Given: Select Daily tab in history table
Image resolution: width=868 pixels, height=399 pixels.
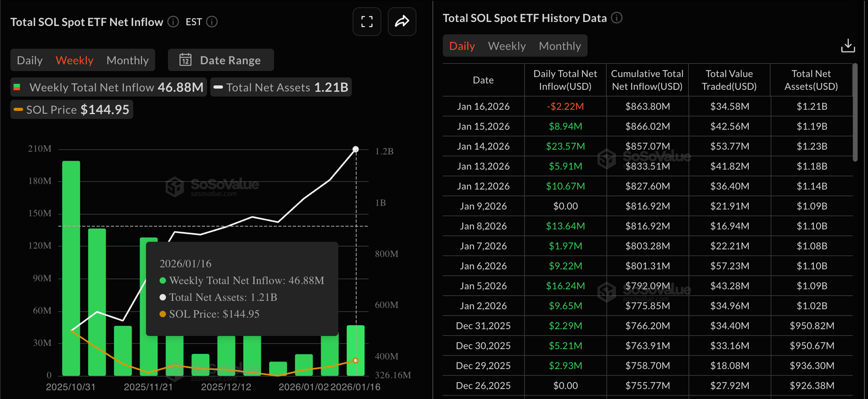Looking at the screenshot, I should click(x=462, y=46).
